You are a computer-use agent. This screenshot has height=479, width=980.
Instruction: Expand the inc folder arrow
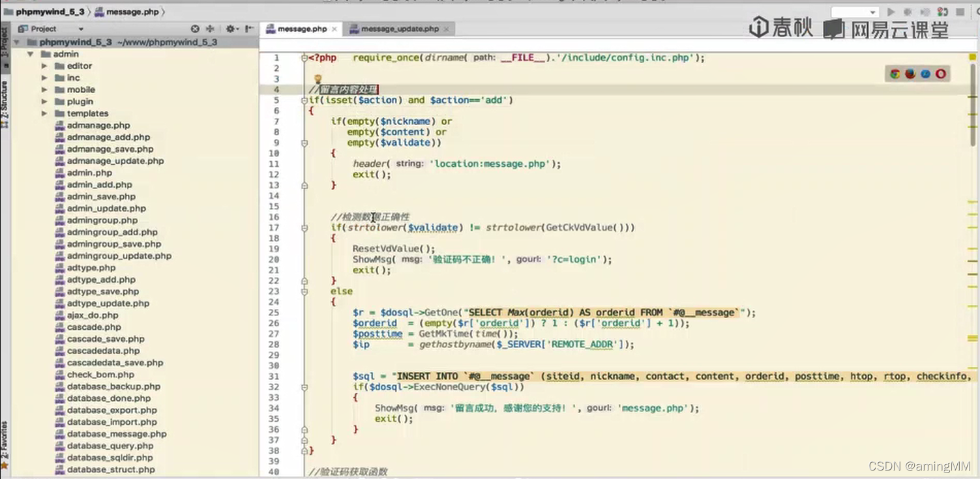click(44, 78)
